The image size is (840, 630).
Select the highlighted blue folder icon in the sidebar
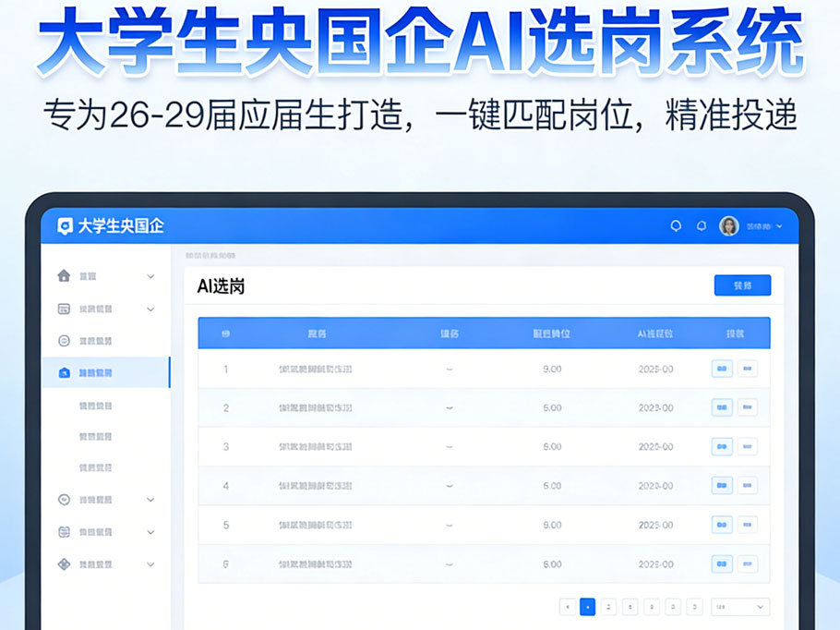(64, 372)
